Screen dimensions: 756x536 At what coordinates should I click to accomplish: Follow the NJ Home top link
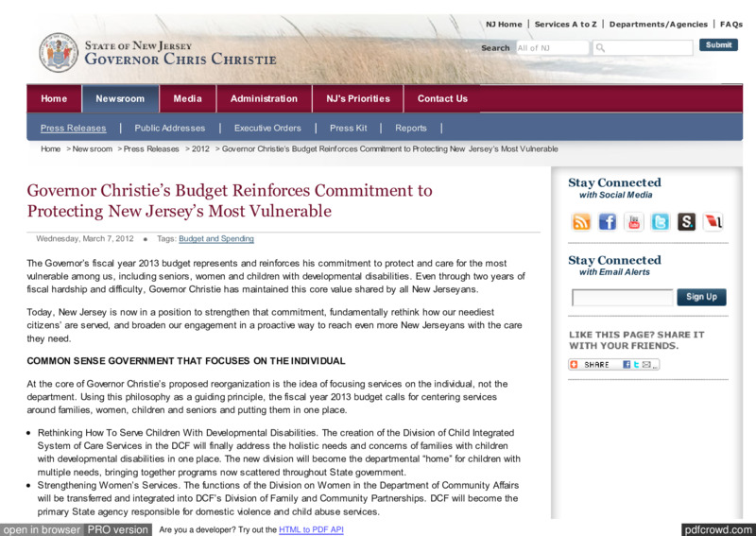(x=504, y=25)
